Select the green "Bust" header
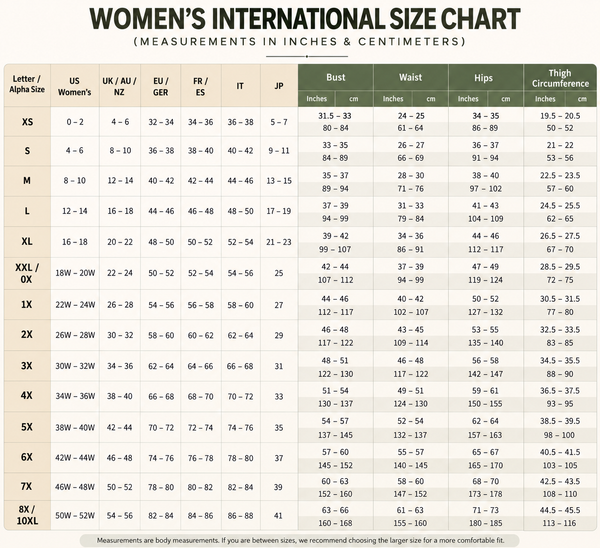Image resolution: width=600 pixels, height=548 pixels. pyautogui.click(x=336, y=77)
